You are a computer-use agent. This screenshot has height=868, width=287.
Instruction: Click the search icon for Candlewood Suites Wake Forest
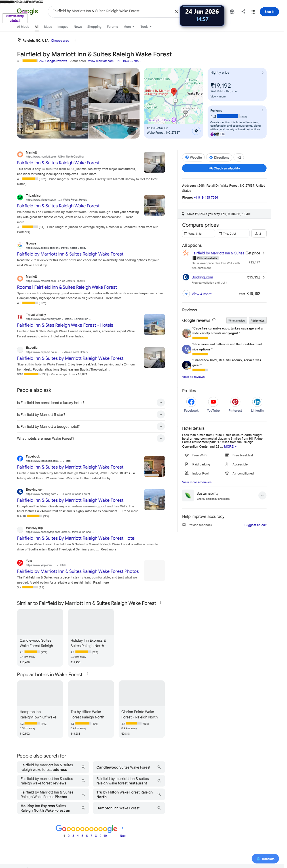pyautogui.click(x=159, y=767)
